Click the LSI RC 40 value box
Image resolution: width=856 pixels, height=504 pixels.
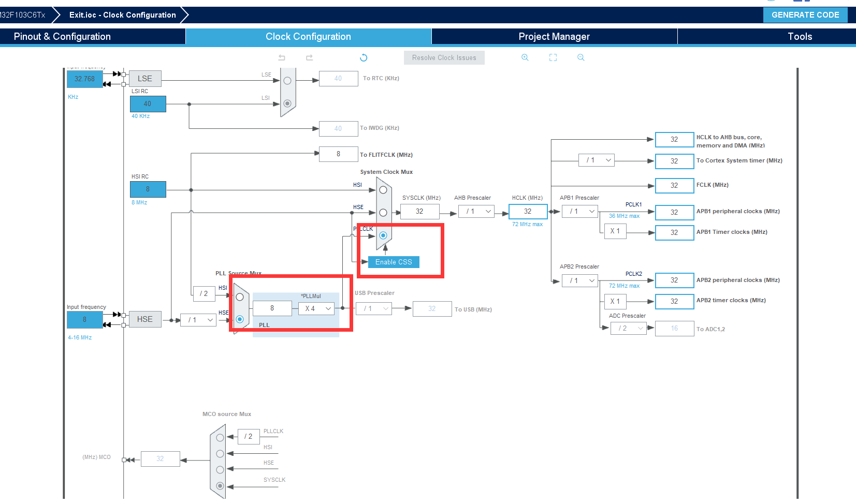click(148, 103)
